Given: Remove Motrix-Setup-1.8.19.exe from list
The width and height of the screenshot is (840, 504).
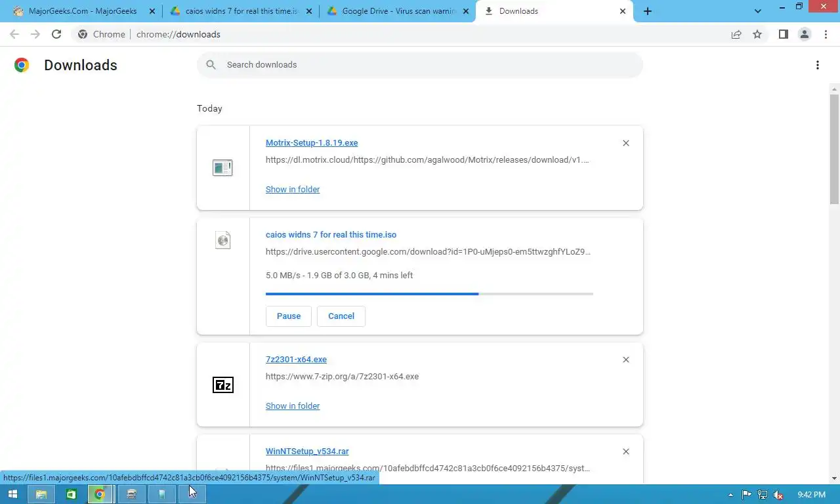Looking at the screenshot, I should point(626,143).
